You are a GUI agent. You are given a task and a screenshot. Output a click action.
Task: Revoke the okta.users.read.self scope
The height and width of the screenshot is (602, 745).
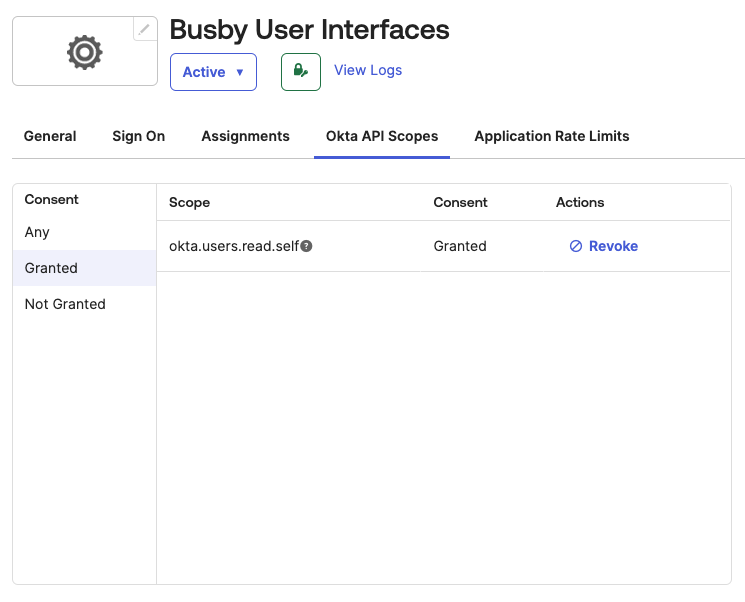[603, 246]
